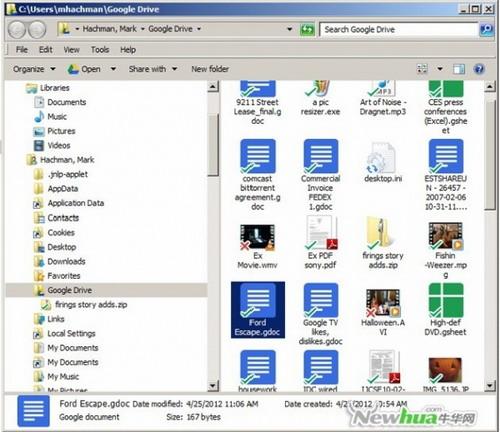Expand the Organize dropdown
Viewport: 500px width, 432px height.
coord(53,69)
